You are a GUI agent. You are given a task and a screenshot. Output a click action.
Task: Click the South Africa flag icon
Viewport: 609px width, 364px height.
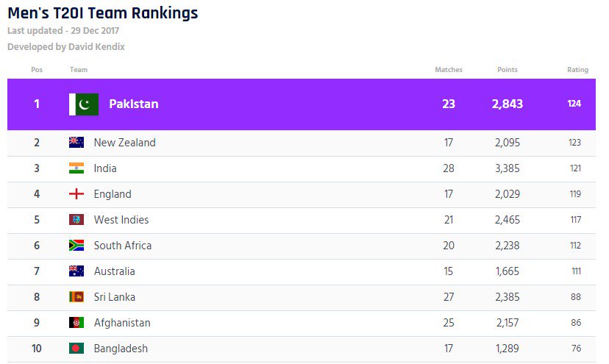click(x=76, y=245)
